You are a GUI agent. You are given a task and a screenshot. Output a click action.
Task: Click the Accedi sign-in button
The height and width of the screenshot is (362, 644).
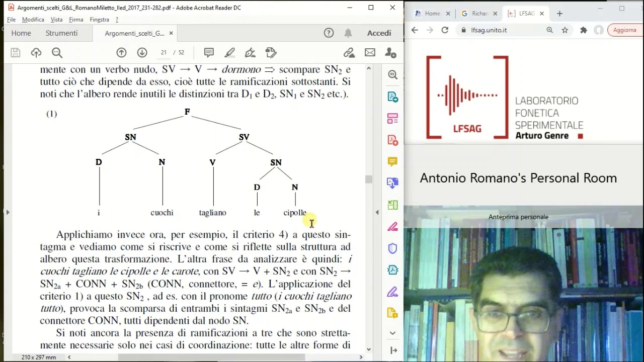pos(379,33)
